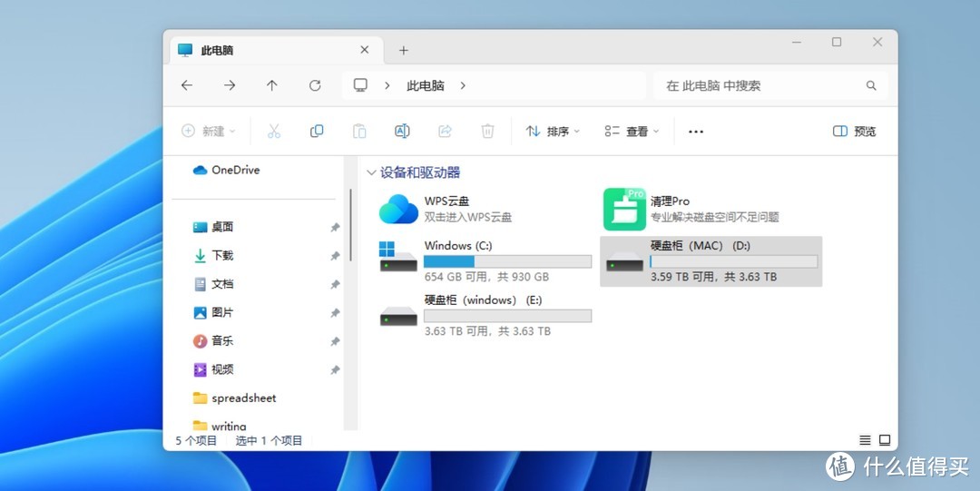The height and width of the screenshot is (491, 980).
Task: Open 视频 in the sidebar
Action: tap(213, 369)
